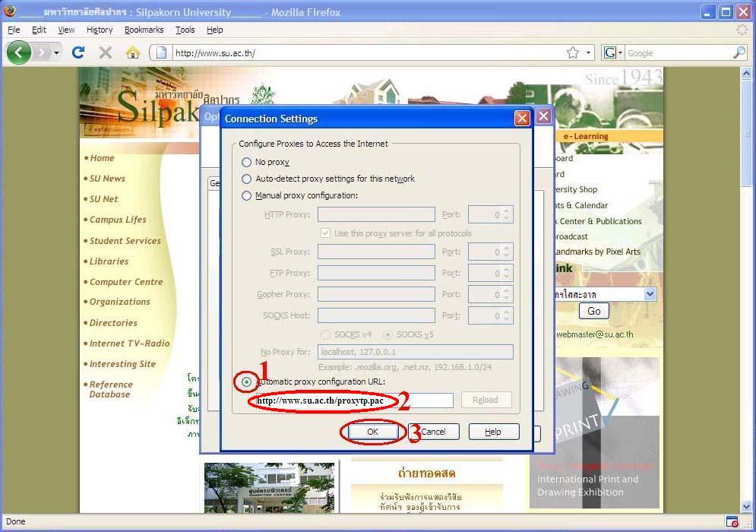Open the URL bar history dropdown arrow
This screenshot has width=756, height=532.
tap(588, 52)
